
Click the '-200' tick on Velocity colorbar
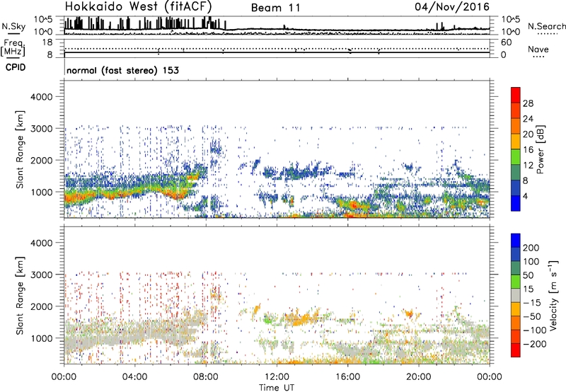(x=534, y=344)
